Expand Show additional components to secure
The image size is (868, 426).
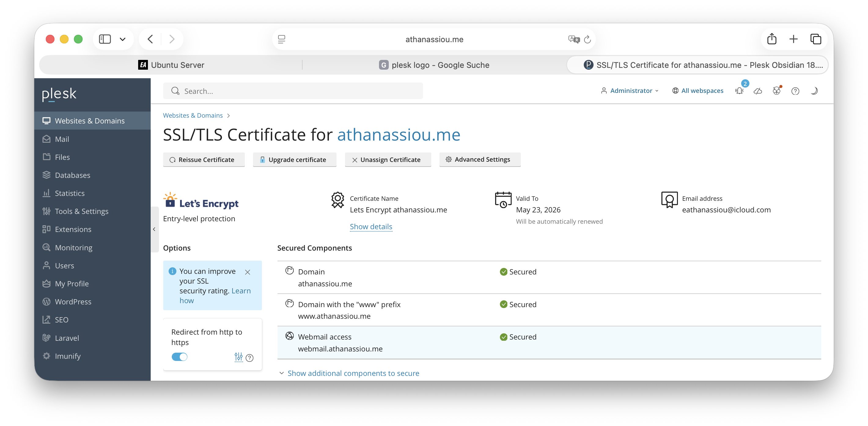click(x=353, y=373)
